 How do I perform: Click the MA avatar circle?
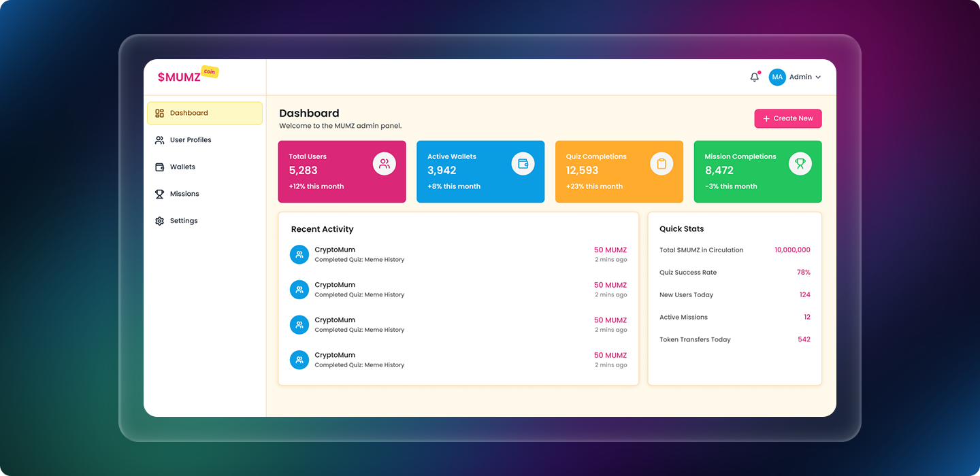777,78
